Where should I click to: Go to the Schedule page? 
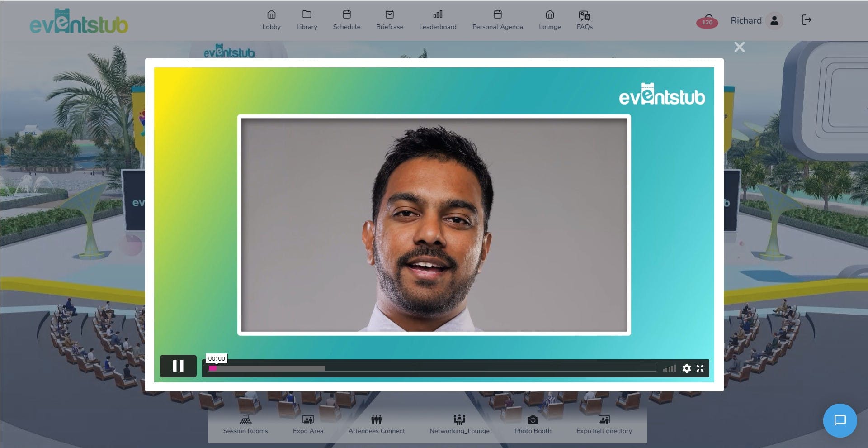coord(347,20)
